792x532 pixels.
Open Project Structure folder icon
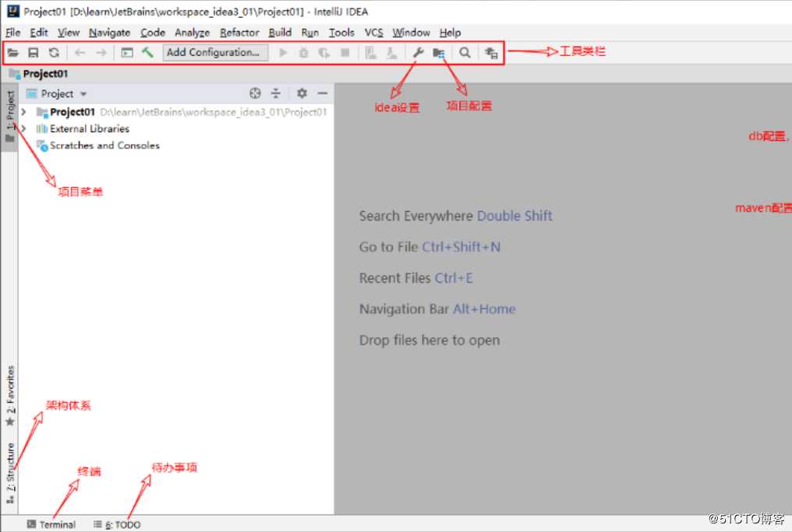439,53
